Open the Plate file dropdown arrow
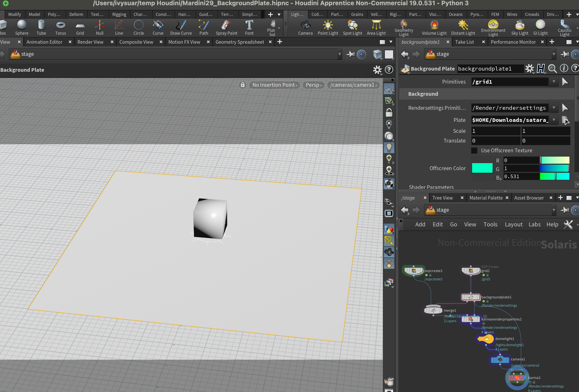This screenshot has width=579, height=392. click(x=554, y=120)
